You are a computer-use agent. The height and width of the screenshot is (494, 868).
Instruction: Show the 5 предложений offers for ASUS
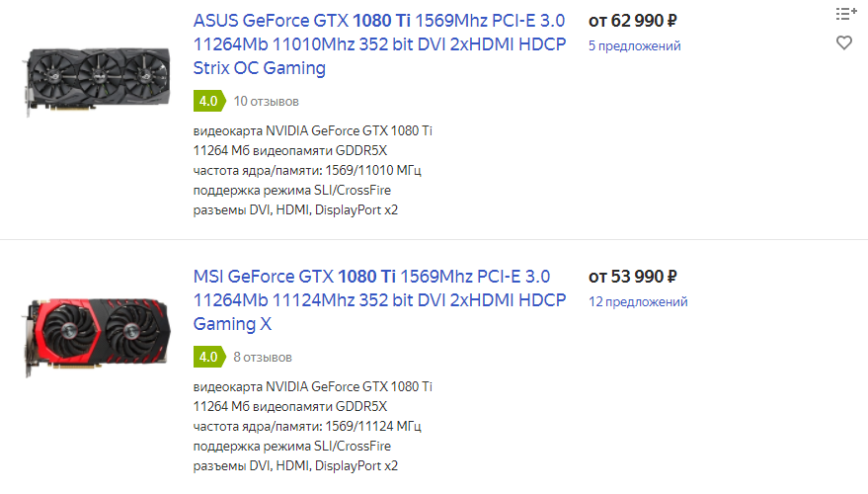pyautogui.click(x=634, y=46)
